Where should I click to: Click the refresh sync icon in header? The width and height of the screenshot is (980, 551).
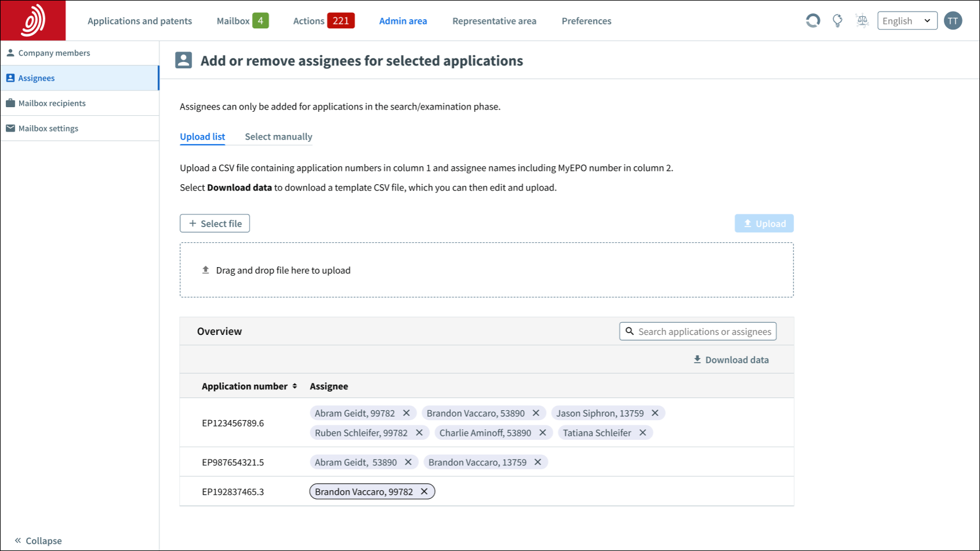tap(813, 21)
